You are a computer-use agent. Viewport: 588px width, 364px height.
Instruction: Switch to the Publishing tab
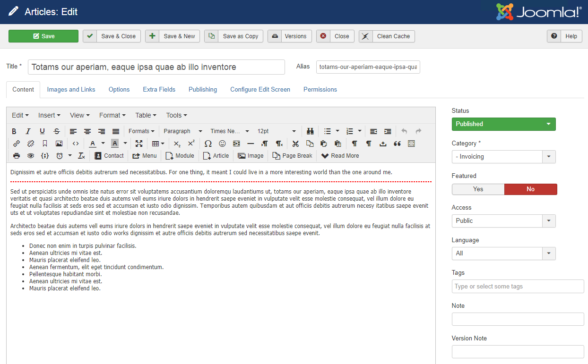203,90
